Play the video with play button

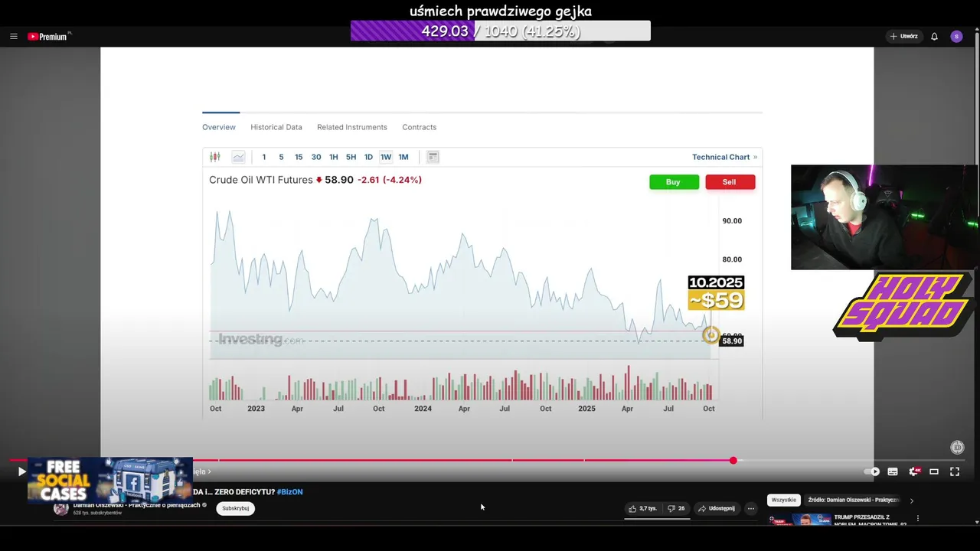point(21,471)
